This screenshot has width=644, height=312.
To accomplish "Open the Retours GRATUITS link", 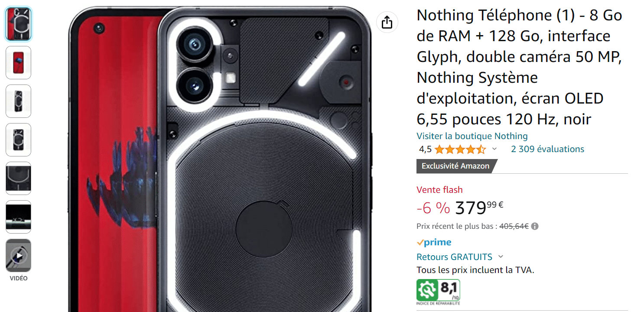I will tap(454, 257).
